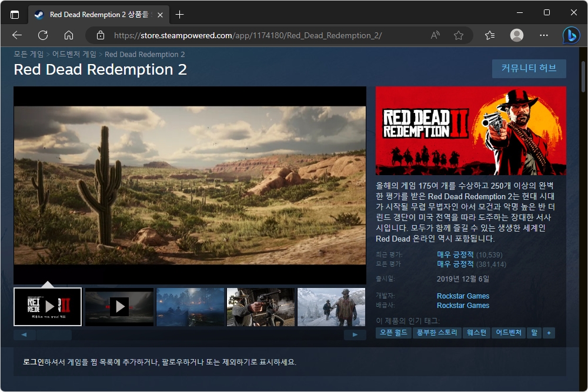Click the right arrow of thumbnail strip
The width and height of the screenshot is (588, 392).
coord(355,334)
